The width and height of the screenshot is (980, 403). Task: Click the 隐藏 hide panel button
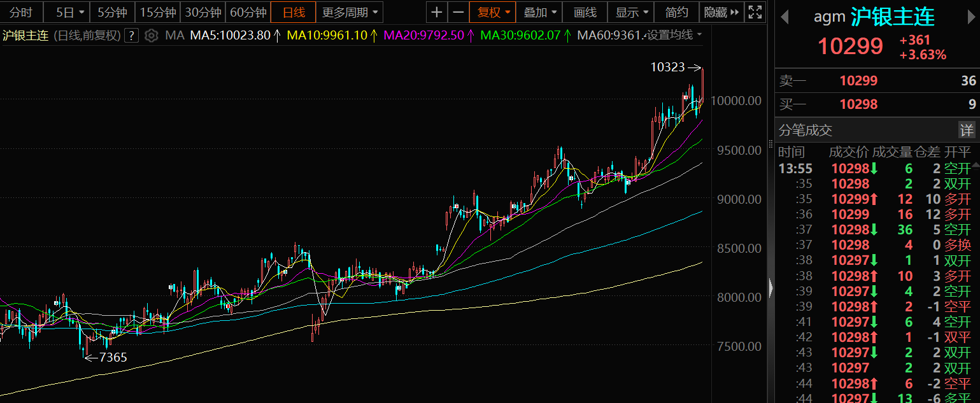tap(721, 12)
